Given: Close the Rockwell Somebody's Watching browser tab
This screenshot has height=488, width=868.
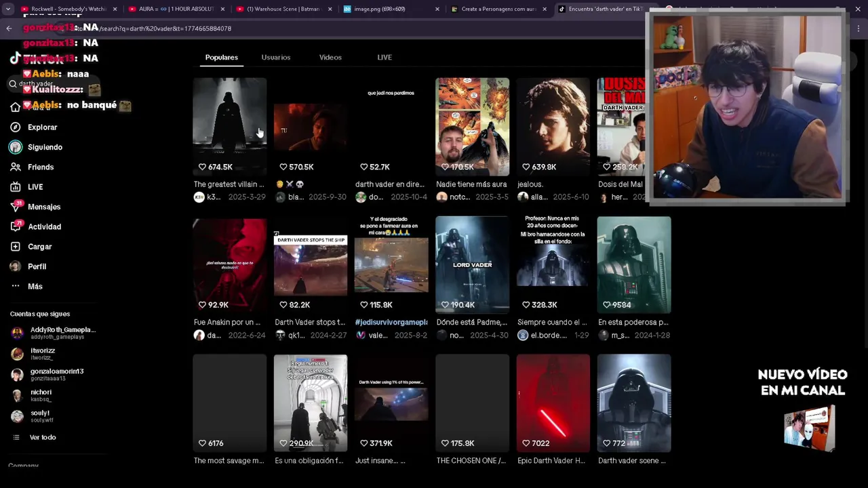Looking at the screenshot, I should [115, 9].
